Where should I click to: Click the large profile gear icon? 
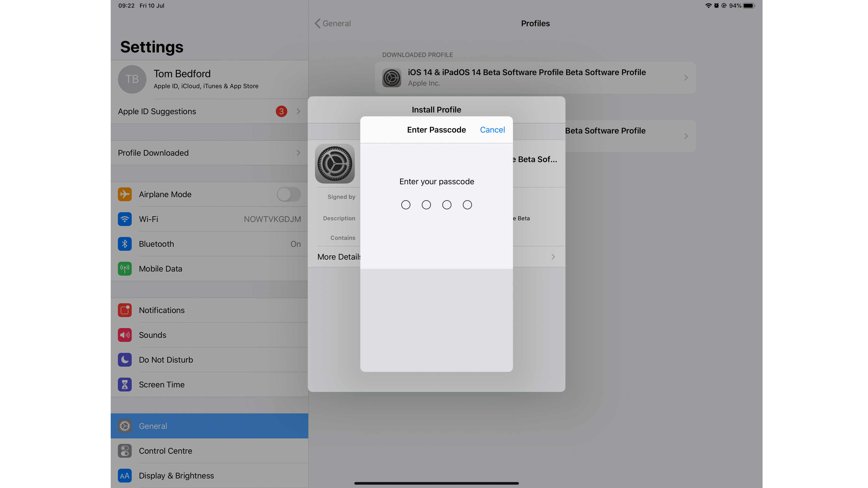tap(335, 164)
